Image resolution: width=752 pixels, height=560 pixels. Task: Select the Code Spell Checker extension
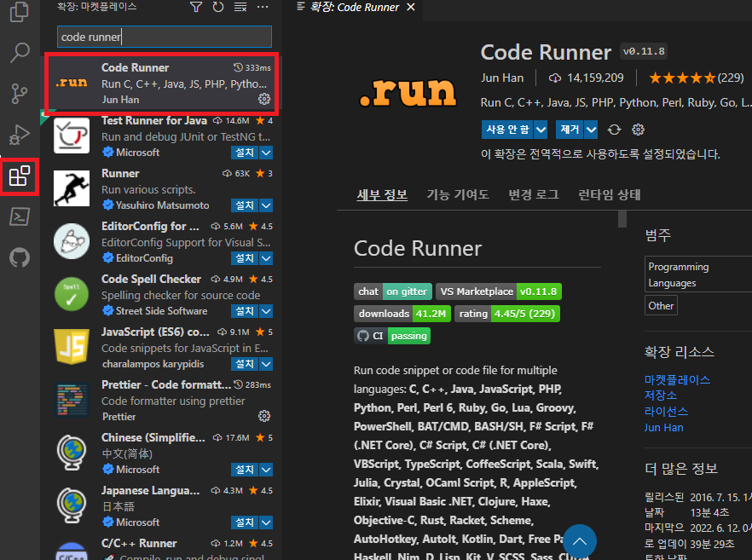162,294
